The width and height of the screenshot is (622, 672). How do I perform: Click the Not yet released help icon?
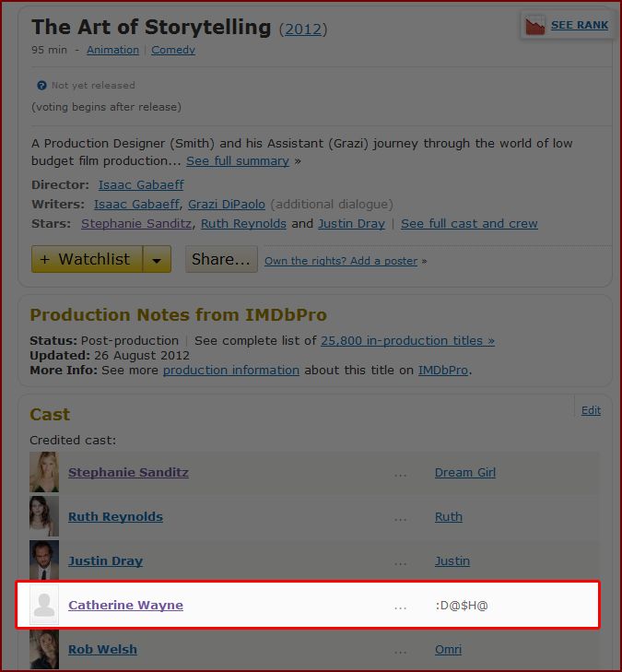pos(41,86)
